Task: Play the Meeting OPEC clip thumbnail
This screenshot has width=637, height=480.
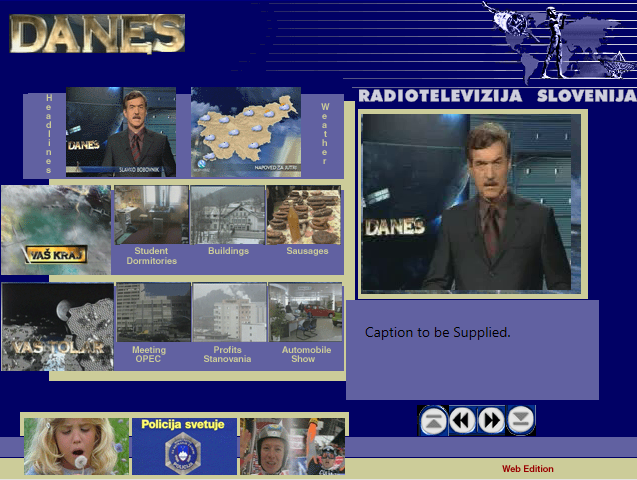Action: point(154,312)
